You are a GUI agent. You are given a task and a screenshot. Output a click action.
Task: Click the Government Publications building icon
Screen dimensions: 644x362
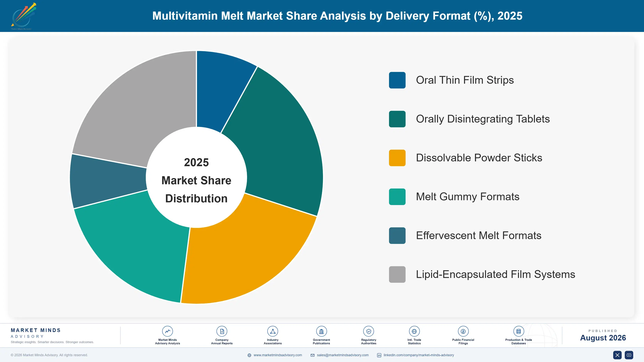(x=321, y=331)
